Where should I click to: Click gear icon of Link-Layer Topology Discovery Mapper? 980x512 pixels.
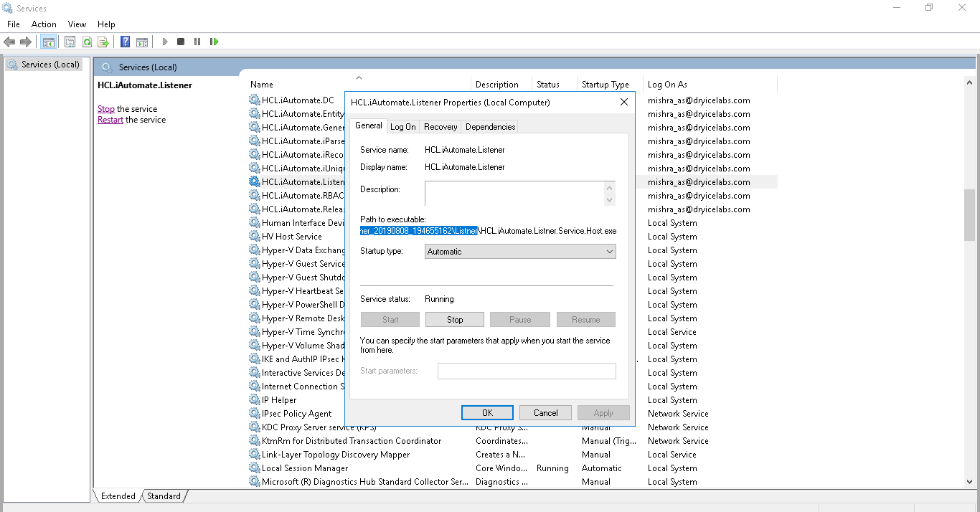tap(254, 455)
